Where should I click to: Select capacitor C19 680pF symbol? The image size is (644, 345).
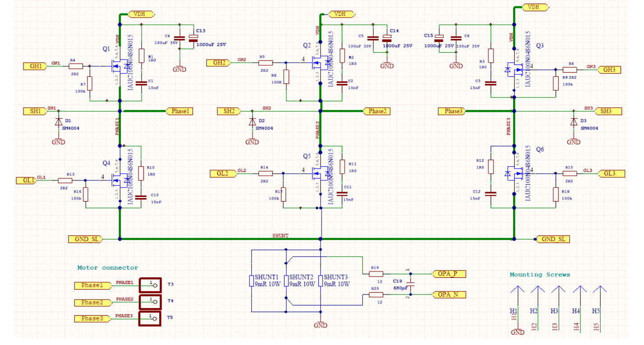coord(410,284)
